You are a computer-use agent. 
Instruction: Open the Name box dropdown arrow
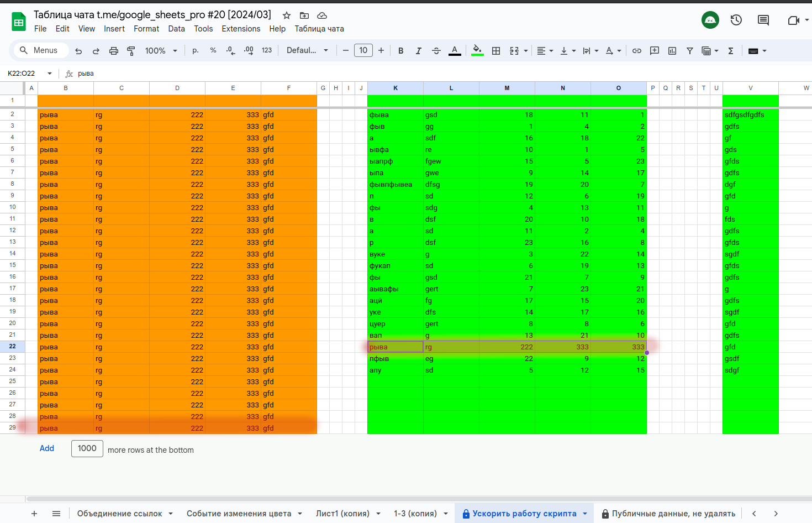[50, 74]
